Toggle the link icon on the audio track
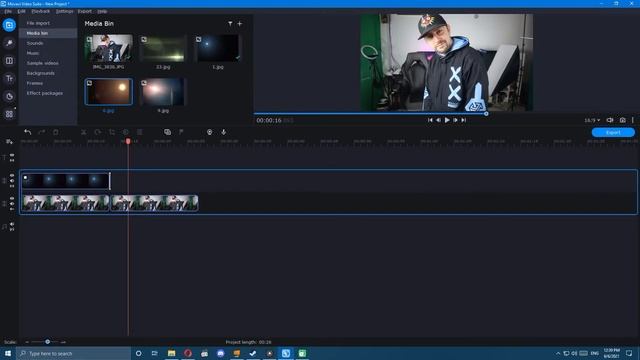640x360 pixels. point(12,229)
